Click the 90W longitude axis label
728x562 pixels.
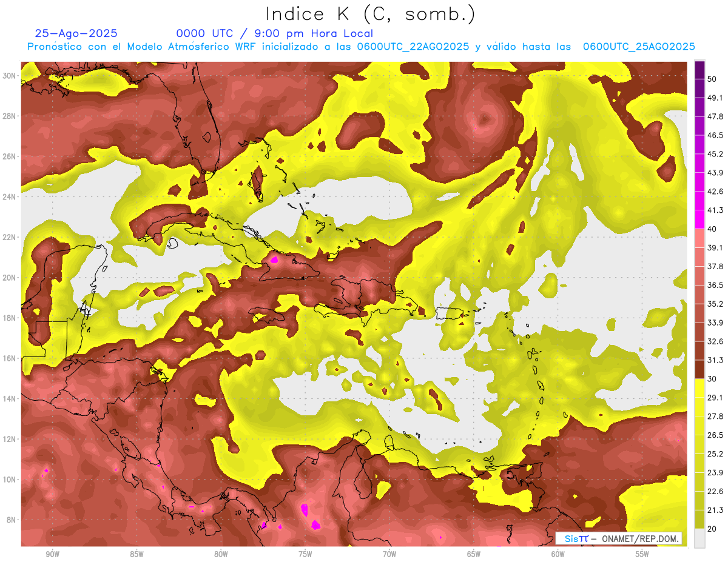(52, 554)
